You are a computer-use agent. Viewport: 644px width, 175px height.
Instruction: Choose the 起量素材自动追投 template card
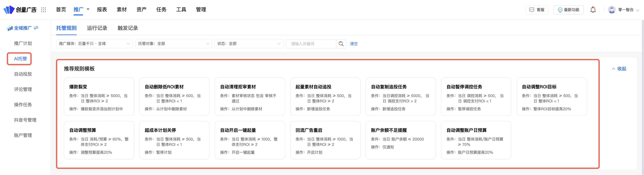tap(325, 97)
